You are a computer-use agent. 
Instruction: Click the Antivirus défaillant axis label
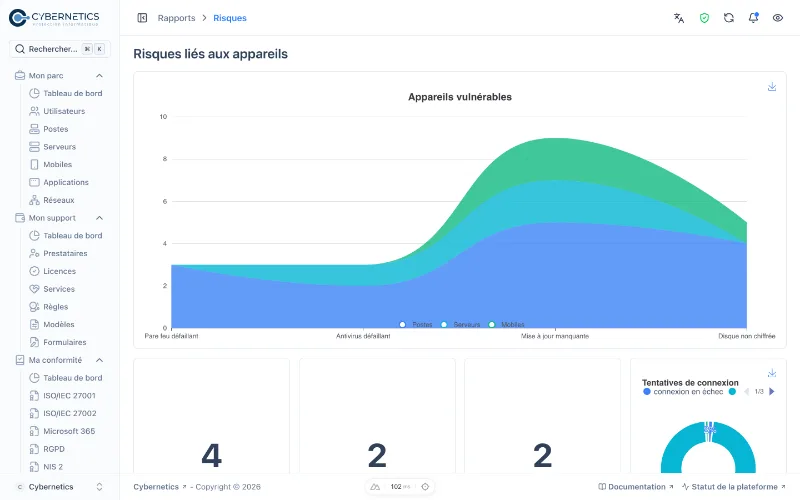(x=363, y=336)
